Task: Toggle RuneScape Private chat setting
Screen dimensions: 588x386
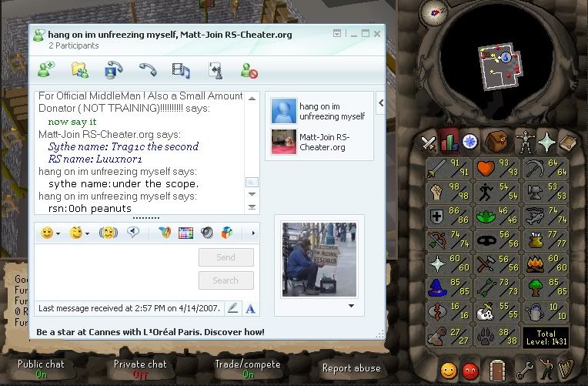Action: [140, 369]
